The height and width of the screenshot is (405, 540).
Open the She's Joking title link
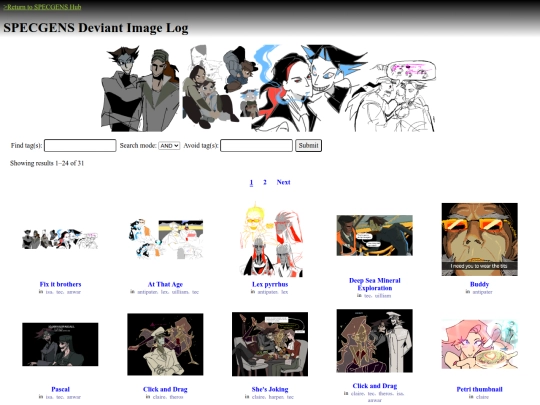(x=270, y=389)
